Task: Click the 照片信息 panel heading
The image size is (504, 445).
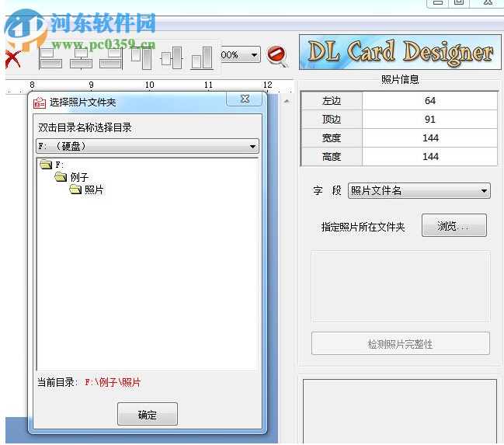Action: 400,79
